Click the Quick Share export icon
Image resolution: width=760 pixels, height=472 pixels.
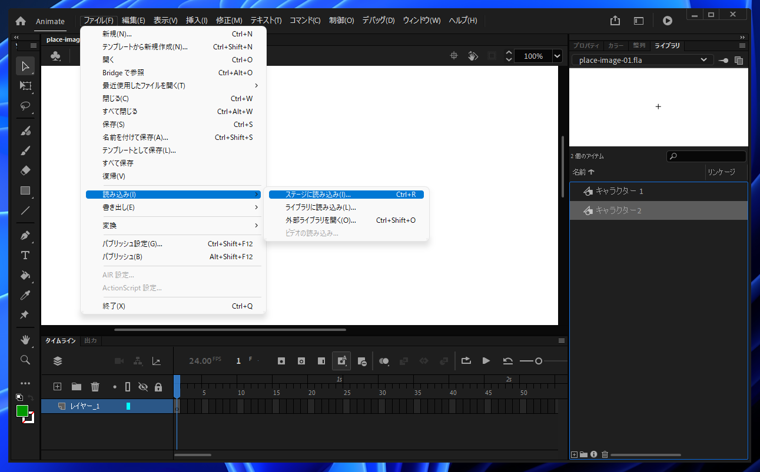coord(615,20)
